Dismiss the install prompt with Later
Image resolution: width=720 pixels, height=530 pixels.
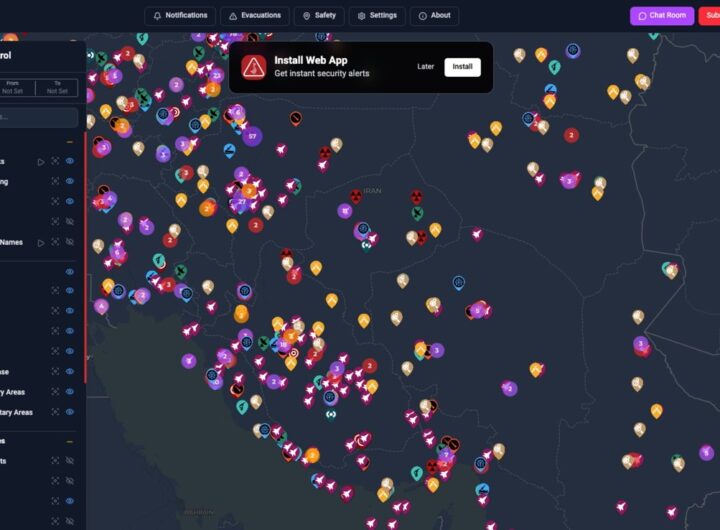[x=425, y=67]
